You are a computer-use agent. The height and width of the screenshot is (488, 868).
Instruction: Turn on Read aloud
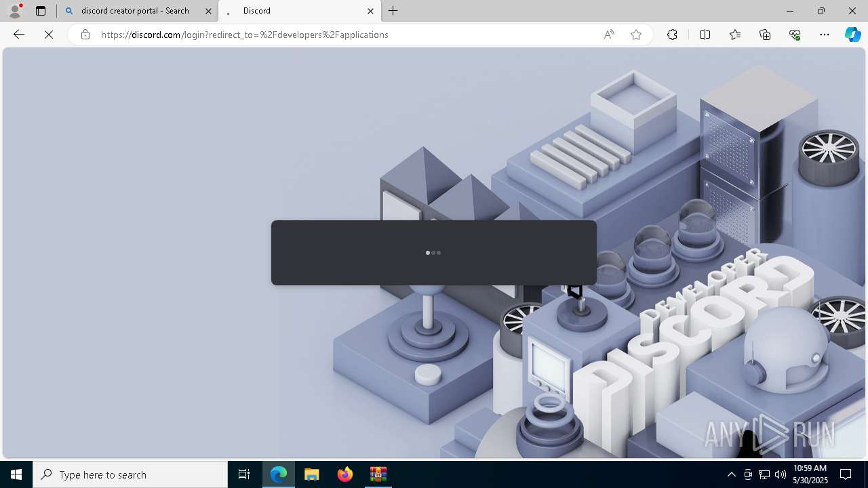coord(609,35)
